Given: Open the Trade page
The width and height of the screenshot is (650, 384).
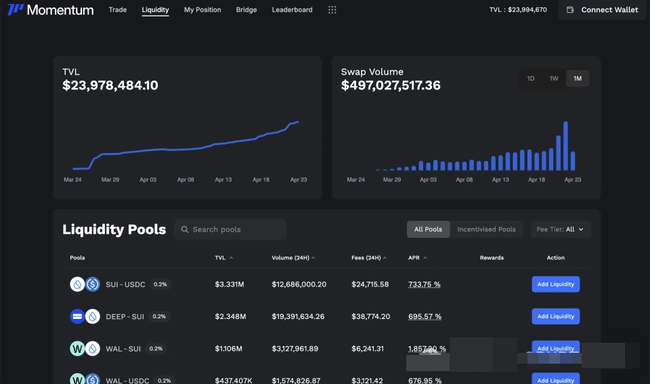Looking at the screenshot, I should pyautogui.click(x=118, y=10).
